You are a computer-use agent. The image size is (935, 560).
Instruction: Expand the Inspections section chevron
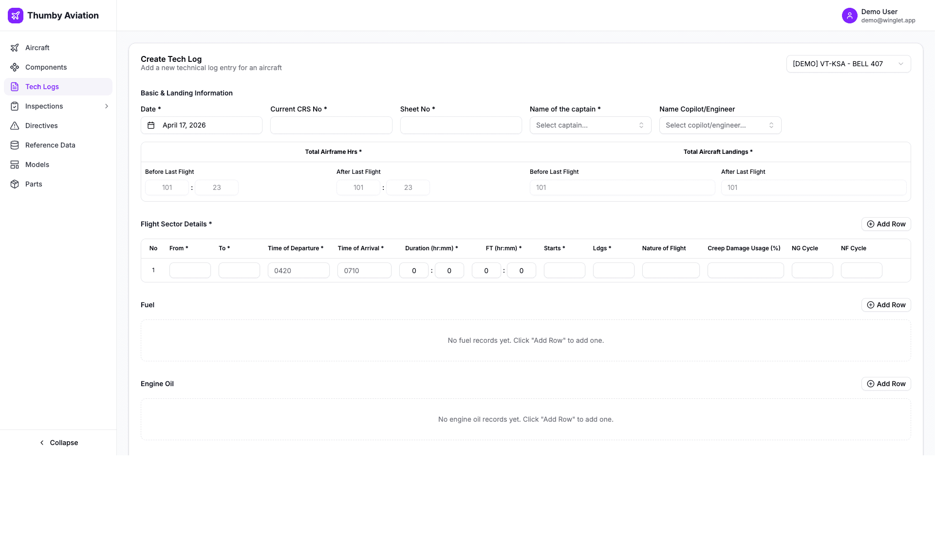(107, 106)
